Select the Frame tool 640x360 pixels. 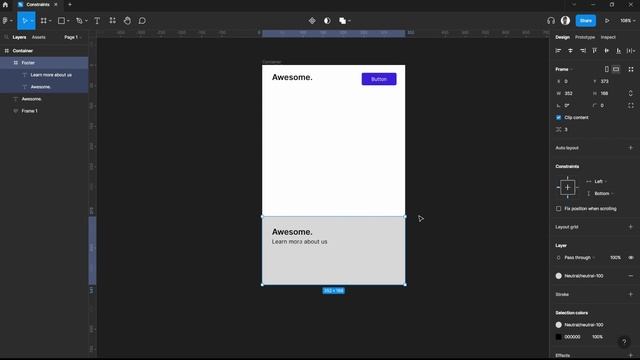[43, 20]
